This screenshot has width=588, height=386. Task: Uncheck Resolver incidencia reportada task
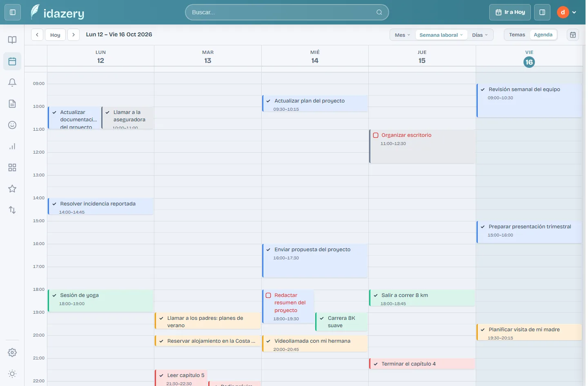(x=54, y=204)
